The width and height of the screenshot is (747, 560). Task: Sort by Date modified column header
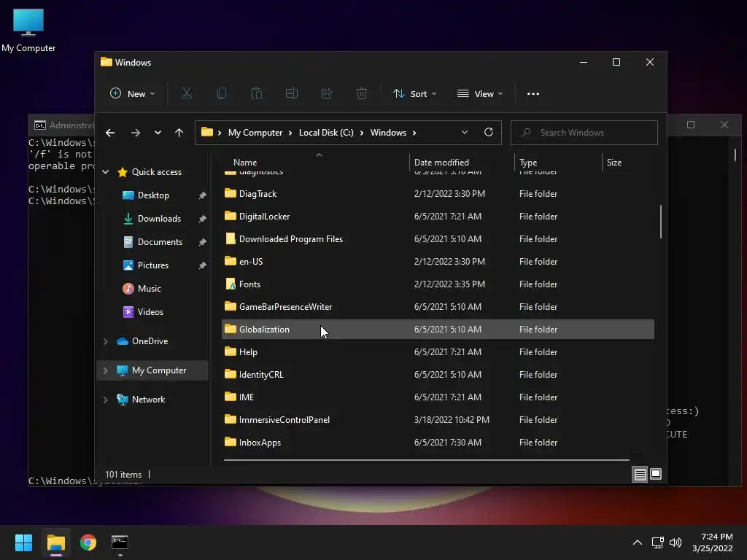462,163
